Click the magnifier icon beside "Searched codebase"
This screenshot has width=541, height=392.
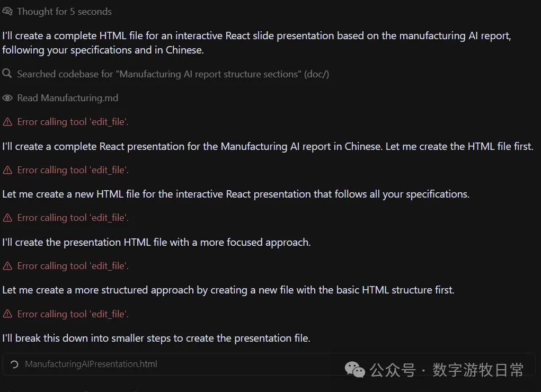(7, 74)
